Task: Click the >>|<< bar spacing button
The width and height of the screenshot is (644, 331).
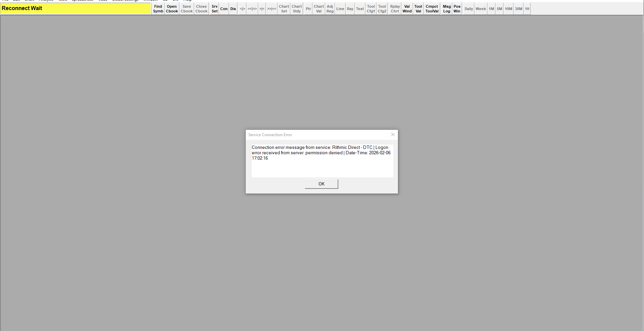Action: 272,9
